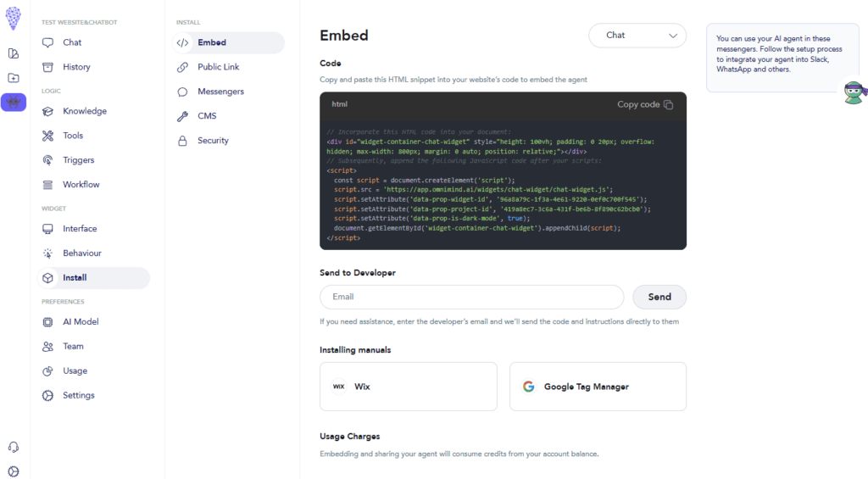Click the Security lock icon
Viewport: 868px width, 479px height.
(182, 141)
